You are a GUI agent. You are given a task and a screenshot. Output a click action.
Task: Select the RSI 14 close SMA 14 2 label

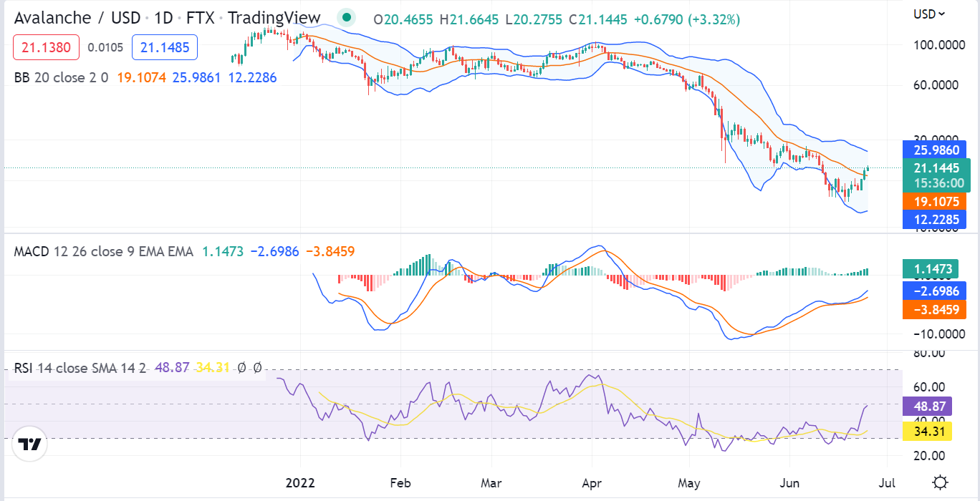tap(80, 367)
